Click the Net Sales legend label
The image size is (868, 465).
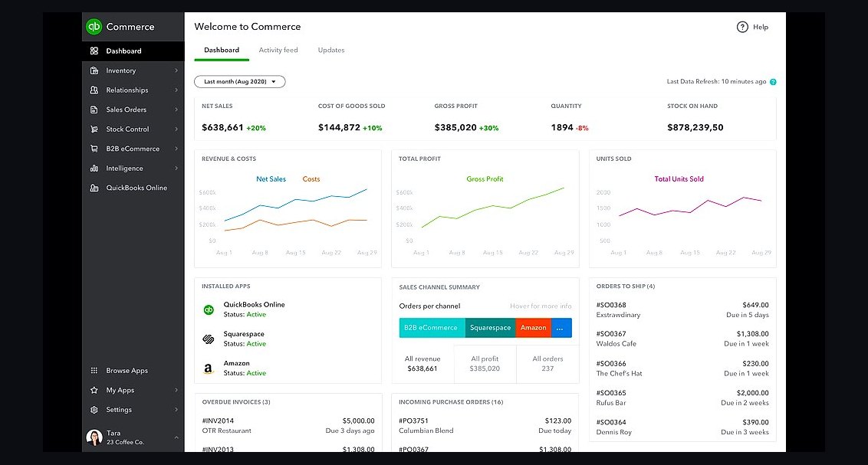tap(271, 179)
